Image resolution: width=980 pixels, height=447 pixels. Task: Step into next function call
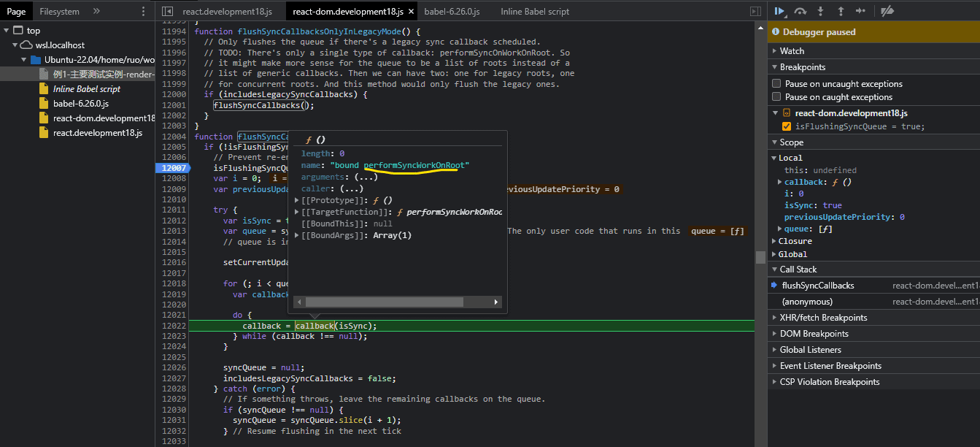click(821, 11)
